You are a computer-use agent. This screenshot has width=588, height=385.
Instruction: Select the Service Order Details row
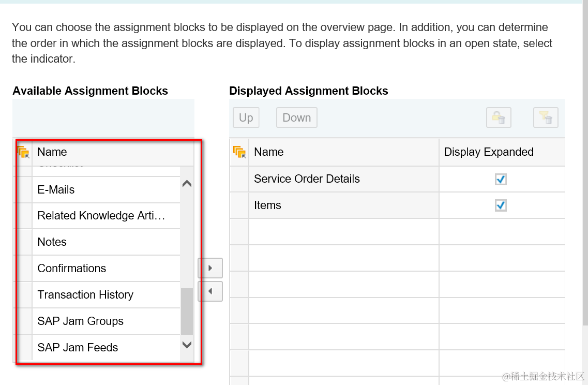[307, 179]
